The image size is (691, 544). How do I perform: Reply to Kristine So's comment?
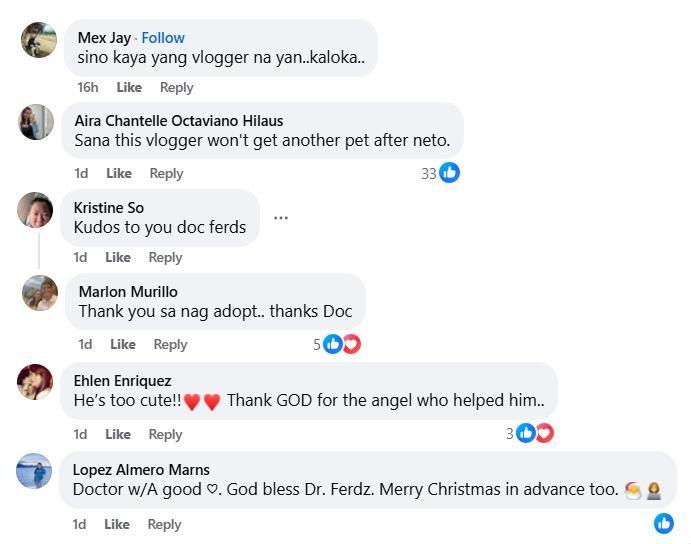coord(166,257)
